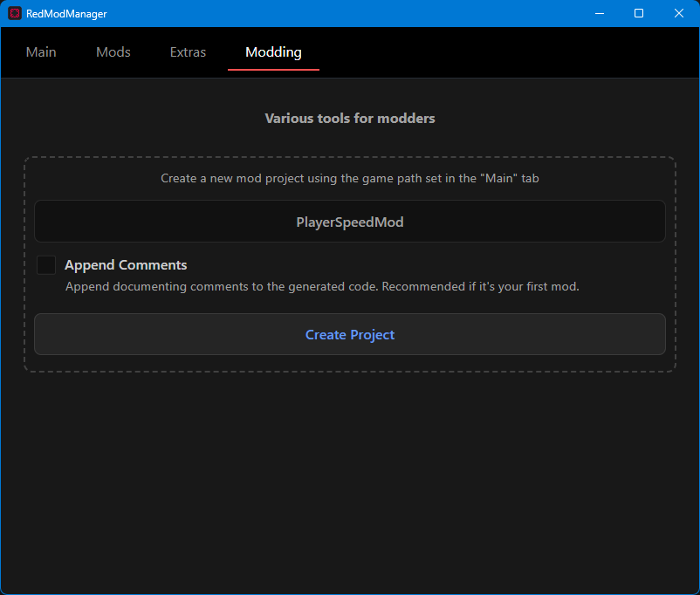Image resolution: width=700 pixels, height=595 pixels.
Task: Close the RedModManager application
Action: coord(678,13)
